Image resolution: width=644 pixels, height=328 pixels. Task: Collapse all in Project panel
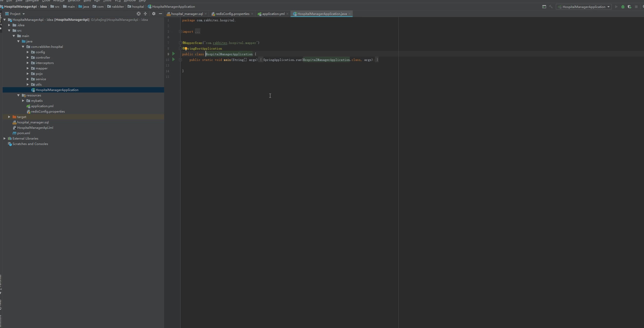145,14
